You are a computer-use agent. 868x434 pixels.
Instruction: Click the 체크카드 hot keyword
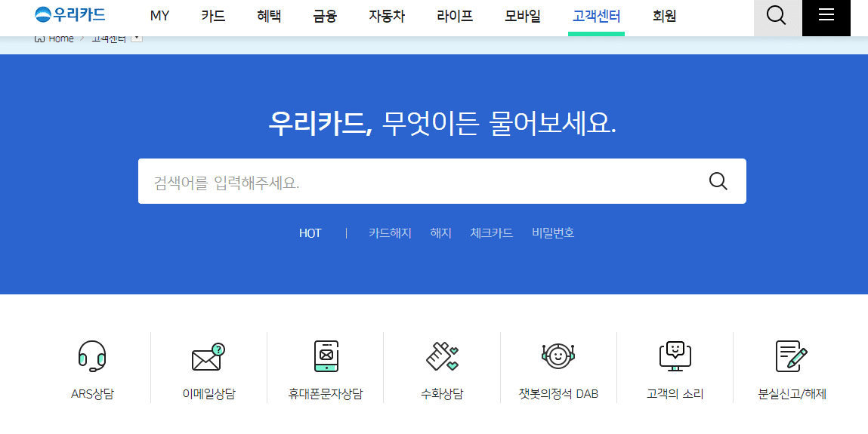pos(492,233)
